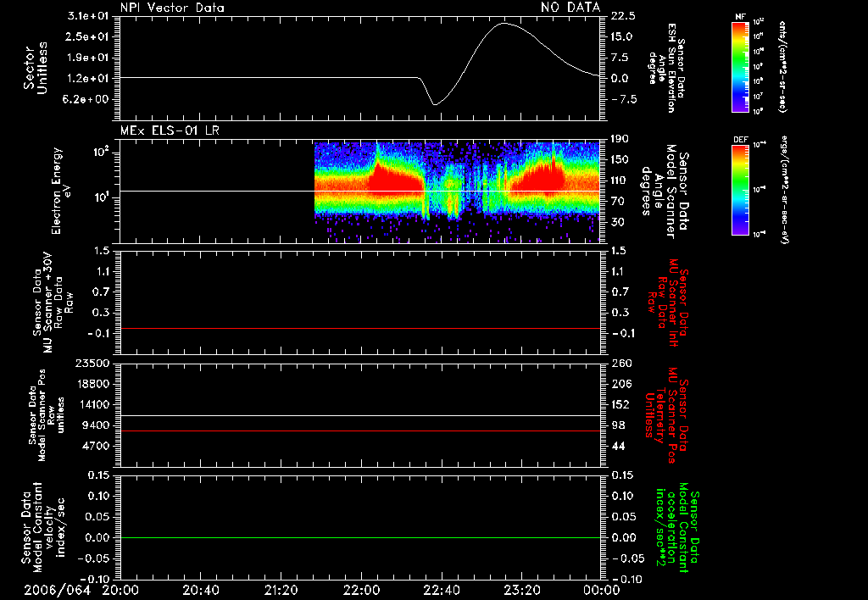
Task: Click the lowest dip of the sun elevation curve
Action: pyautogui.click(x=435, y=104)
